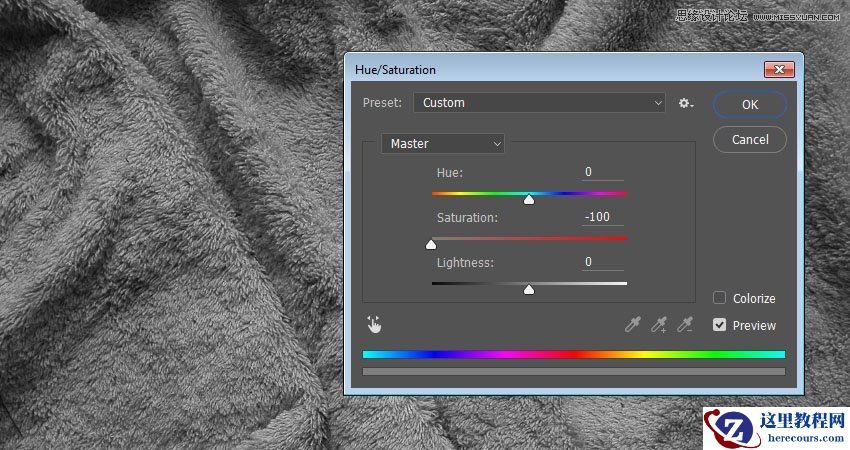
Task: Click the on-image adjustment hand tool
Action: click(x=374, y=324)
